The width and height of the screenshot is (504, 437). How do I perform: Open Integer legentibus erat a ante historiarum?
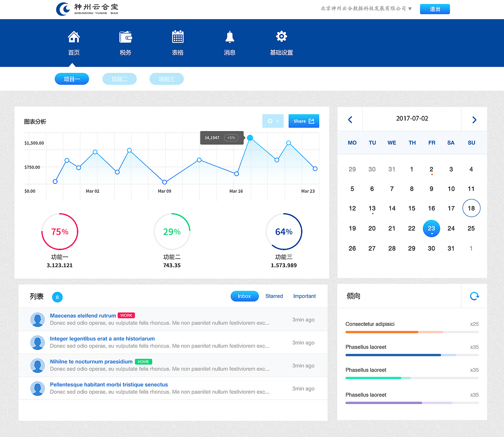pyautogui.click(x=102, y=338)
